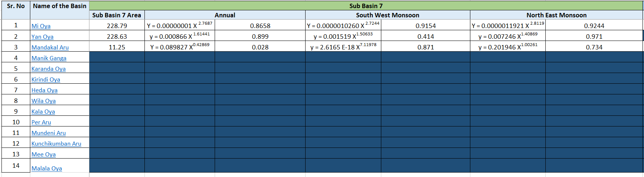The height and width of the screenshot is (177, 644).
Task: Open the Wila Oya link
Action: [44, 101]
